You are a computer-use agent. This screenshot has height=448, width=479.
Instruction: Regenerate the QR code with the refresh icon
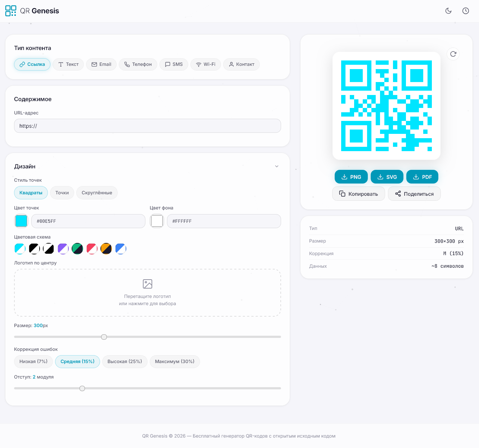tap(453, 54)
